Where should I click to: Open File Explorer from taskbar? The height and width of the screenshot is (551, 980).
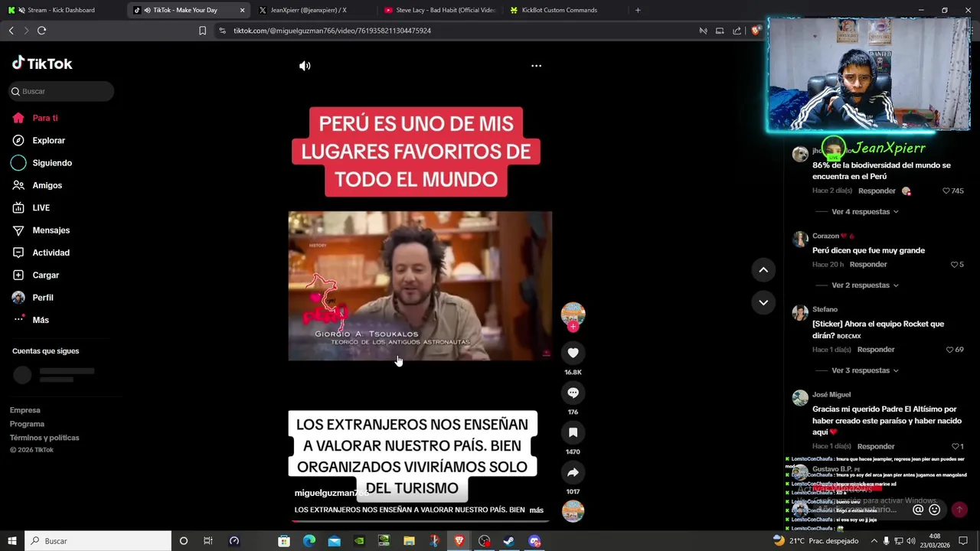tap(409, 541)
